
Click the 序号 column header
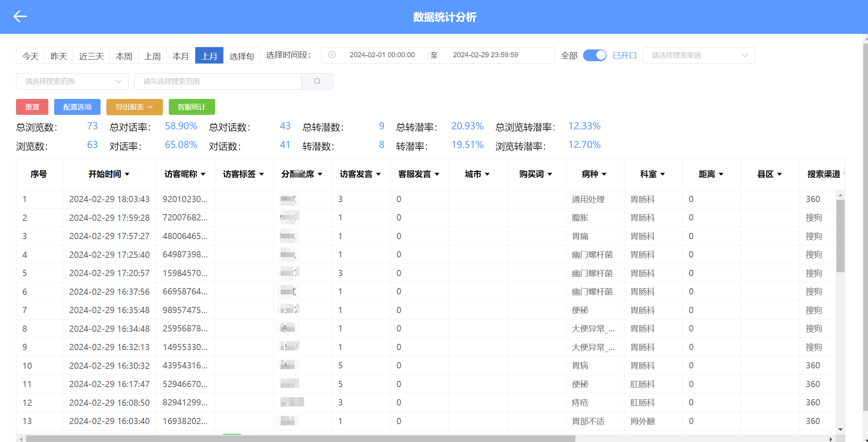(x=39, y=174)
